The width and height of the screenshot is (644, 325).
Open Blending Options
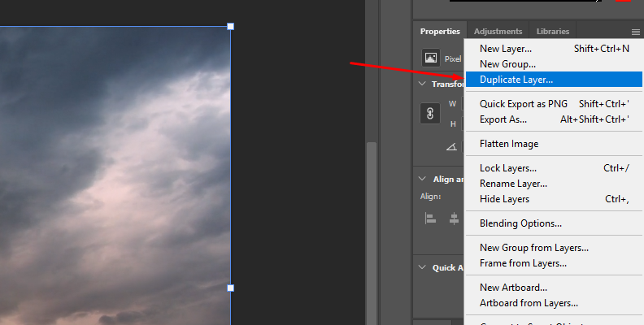[x=520, y=223]
